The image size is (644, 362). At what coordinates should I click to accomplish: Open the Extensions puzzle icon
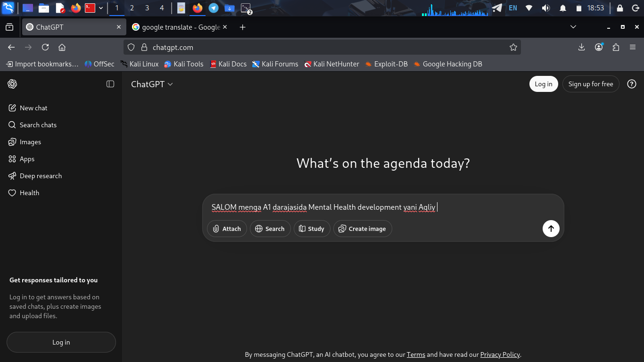pyautogui.click(x=616, y=47)
